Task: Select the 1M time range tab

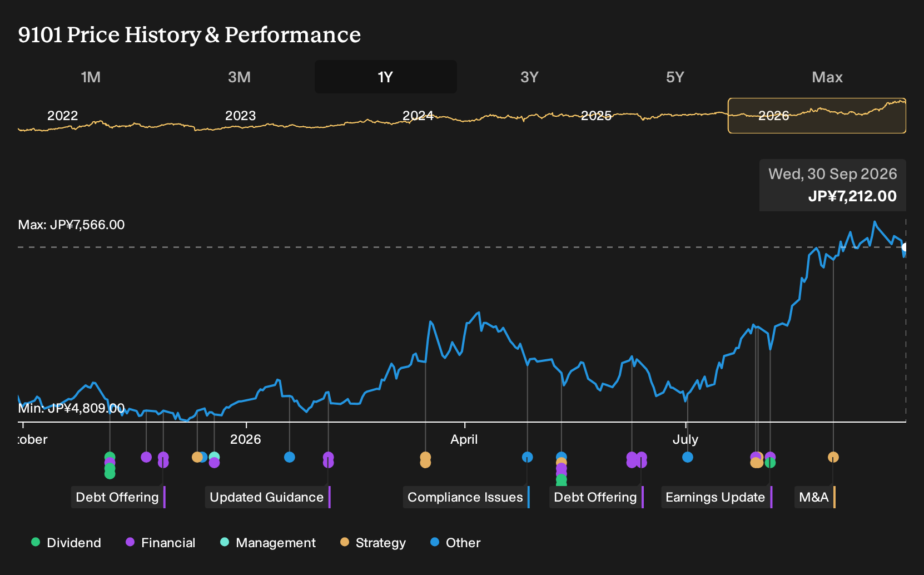Action: (x=91, y=77)
